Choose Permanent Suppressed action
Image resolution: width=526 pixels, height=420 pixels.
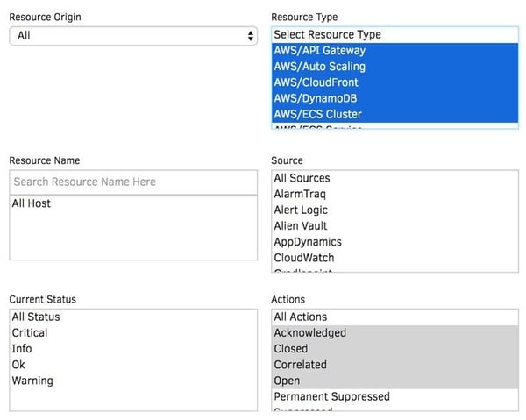pyautogui.click(x=394, y=396)
